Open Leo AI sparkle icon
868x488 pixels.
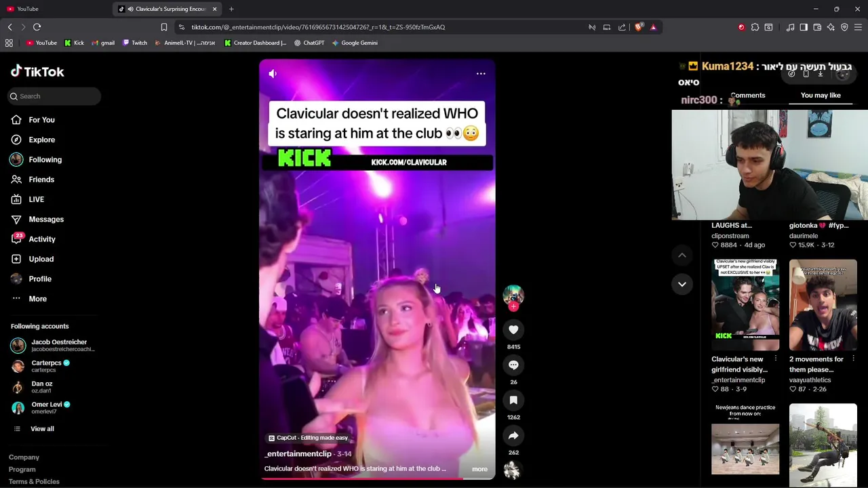pos(831,27)
